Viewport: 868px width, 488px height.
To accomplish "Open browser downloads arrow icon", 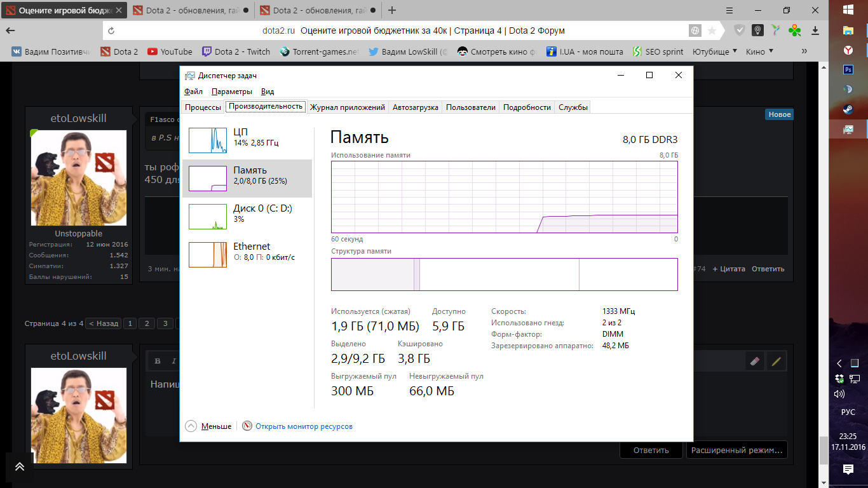I will pos(815,30).
